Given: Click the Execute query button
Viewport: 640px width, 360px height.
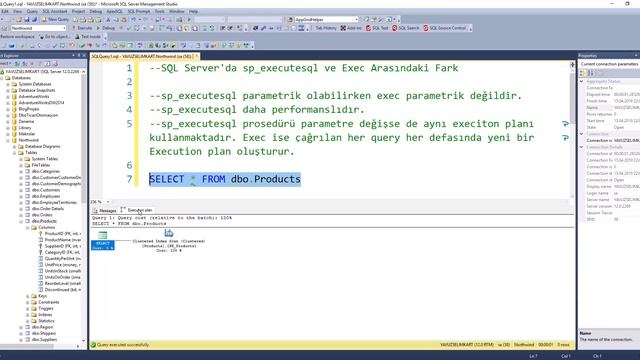Looking at the screenshot, I should pyautogui.click(x=82, y=28).
